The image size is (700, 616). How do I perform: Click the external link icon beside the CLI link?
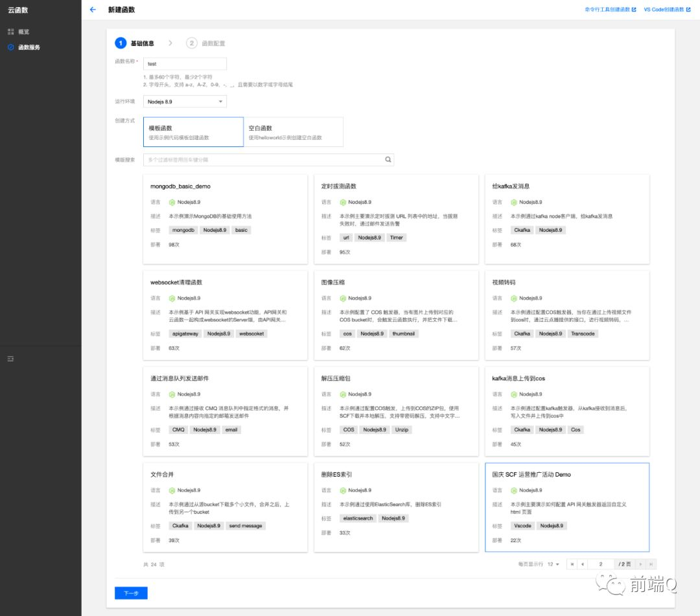coord(634,9)
